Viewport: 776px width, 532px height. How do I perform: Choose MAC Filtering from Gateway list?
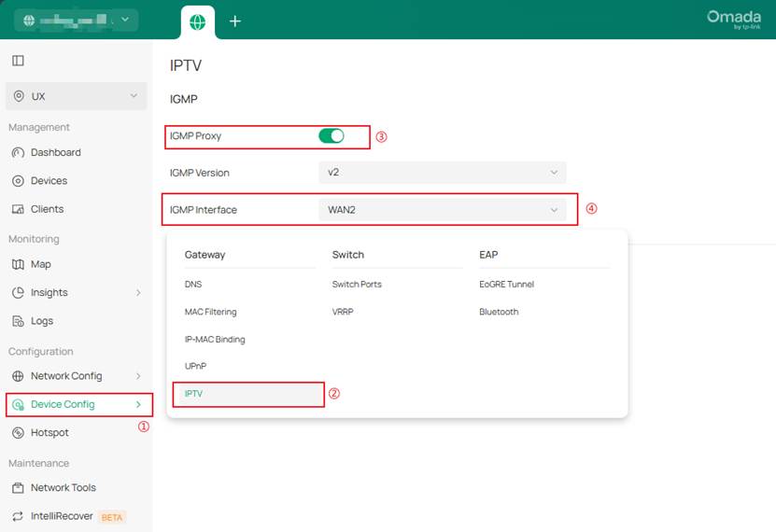pyautogui.click(x=210, y=312)
